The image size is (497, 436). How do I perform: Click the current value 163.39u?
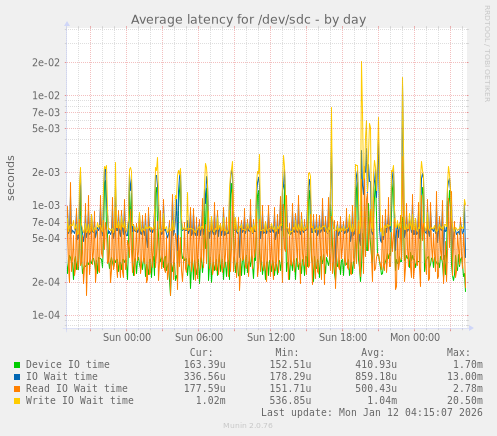205,364
